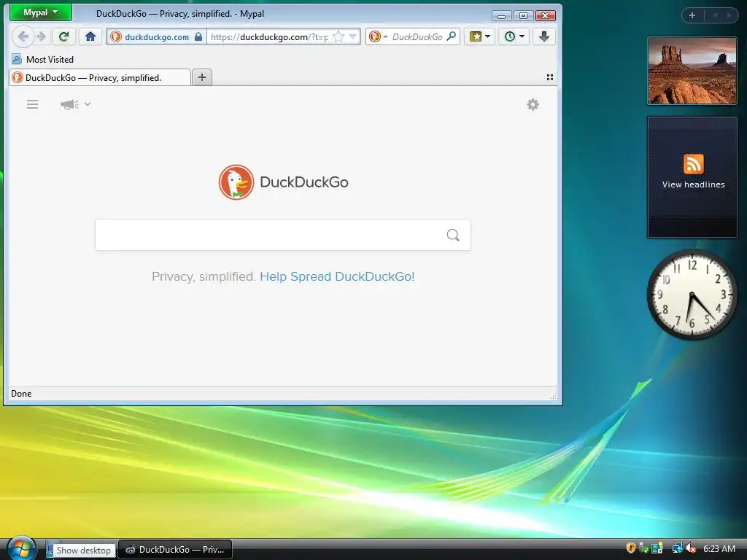
Task: Open the History clock dropdown
Action: point(514,36)
